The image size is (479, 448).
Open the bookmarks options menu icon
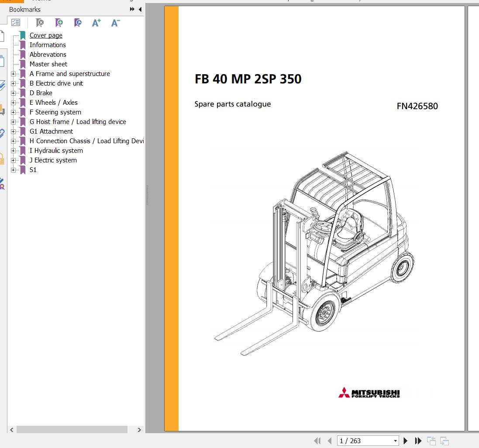pyautogui.click(x=16, y=23)
